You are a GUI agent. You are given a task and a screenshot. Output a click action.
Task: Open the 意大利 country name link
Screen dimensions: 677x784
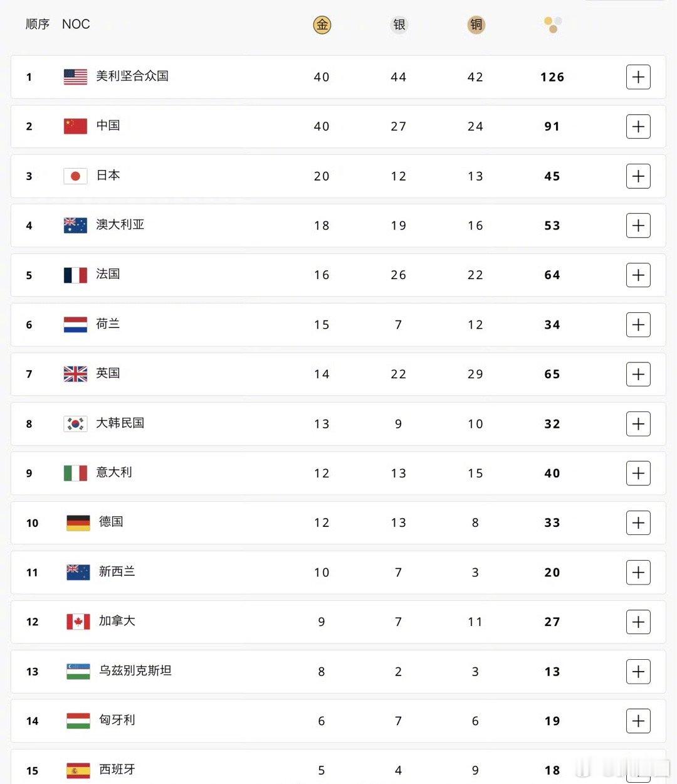coord(114,472)
